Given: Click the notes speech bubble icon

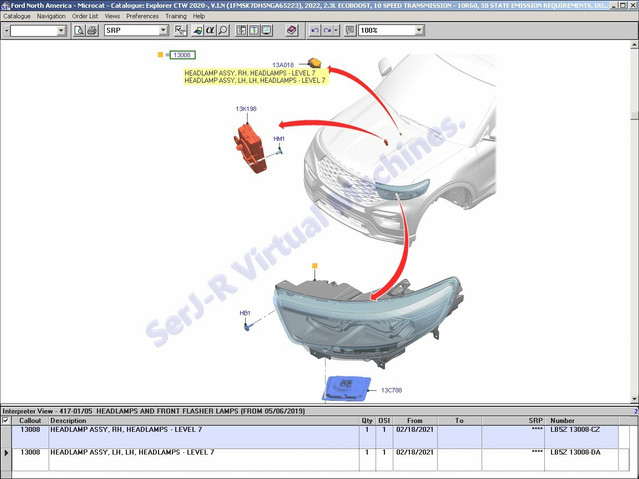Looking at the screenshot, I should pyautogui.click(x=350, y=30).
